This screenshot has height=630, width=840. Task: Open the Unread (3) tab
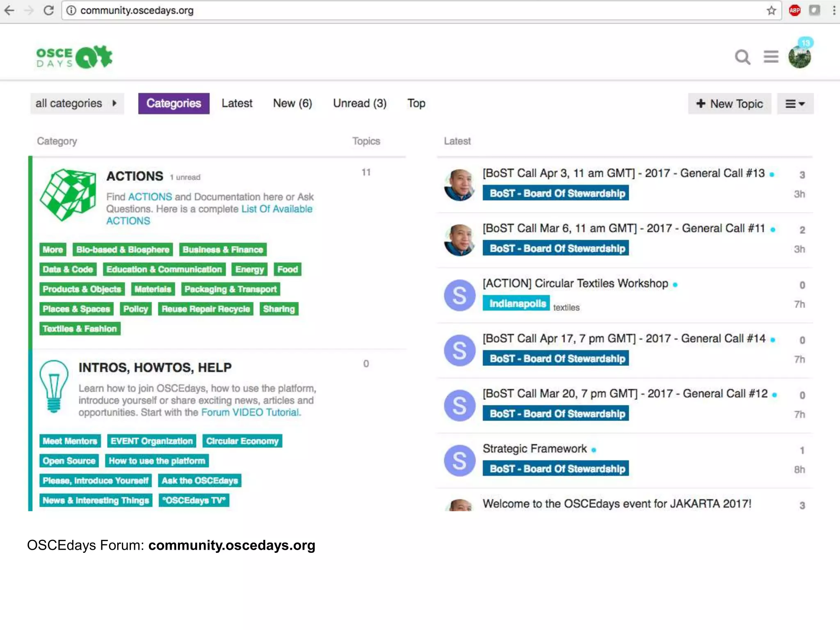360,103
